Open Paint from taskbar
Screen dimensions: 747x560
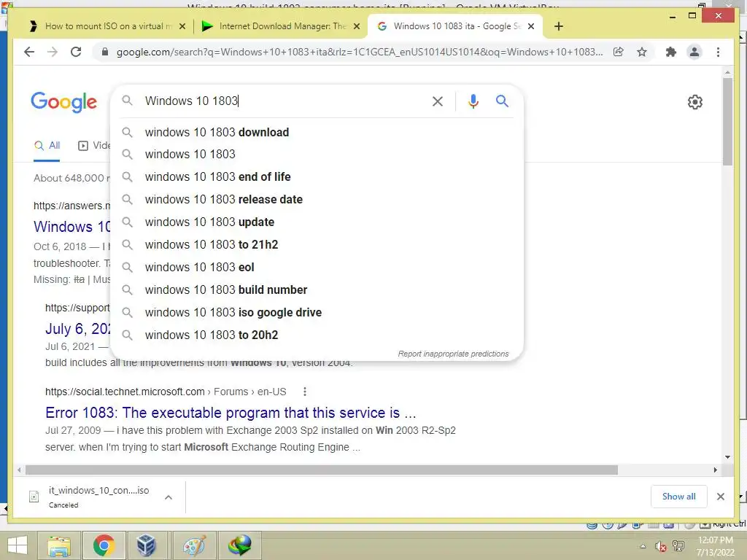(194, 545)
